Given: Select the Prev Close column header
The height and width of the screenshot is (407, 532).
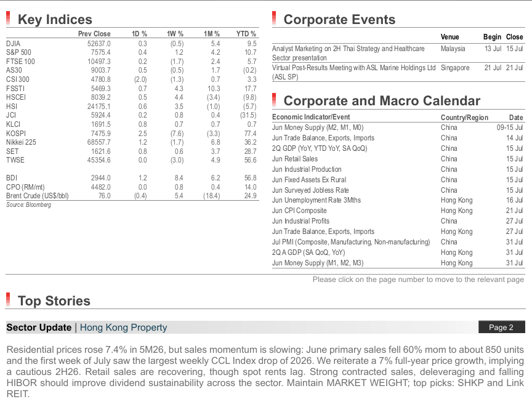Looking at the screenshot, I should coord(94,34).
